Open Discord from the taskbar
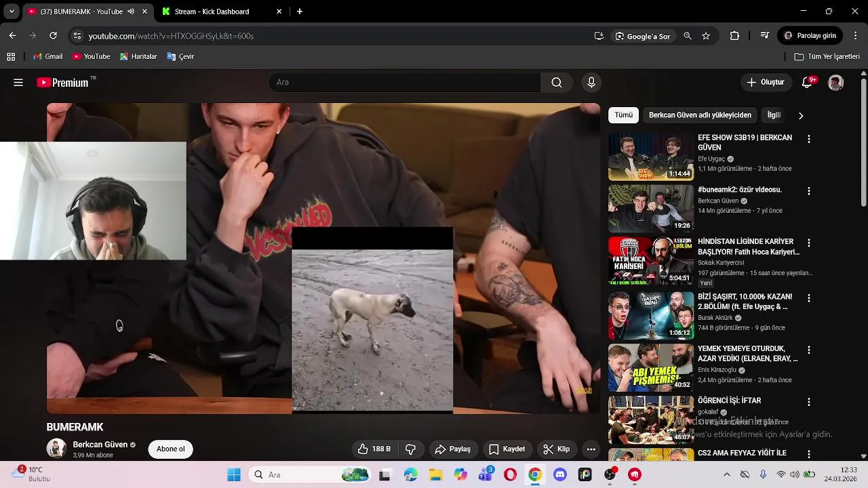This screenshot has height=488, width=868. pos(560,475)
